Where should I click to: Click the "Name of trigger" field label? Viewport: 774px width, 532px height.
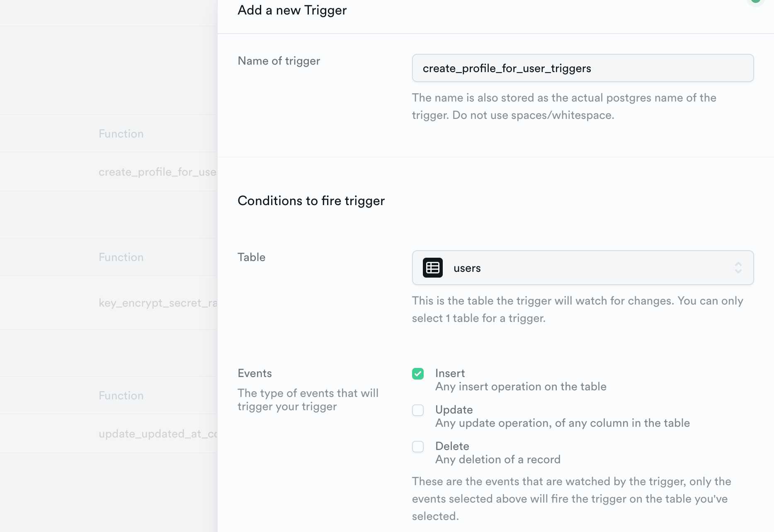[279, 61]
